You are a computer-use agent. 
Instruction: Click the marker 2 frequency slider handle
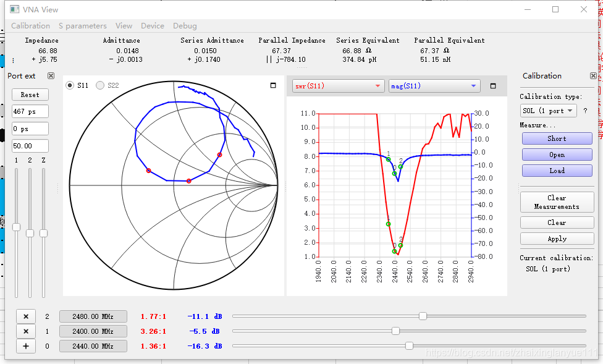tap(423, 316)
